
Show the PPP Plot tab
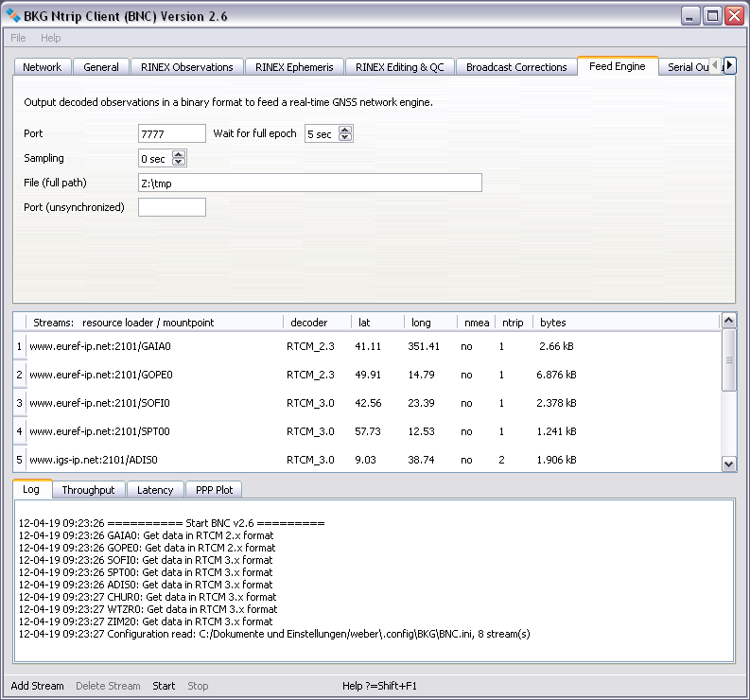pyautogui.click(x=214, y=490)
